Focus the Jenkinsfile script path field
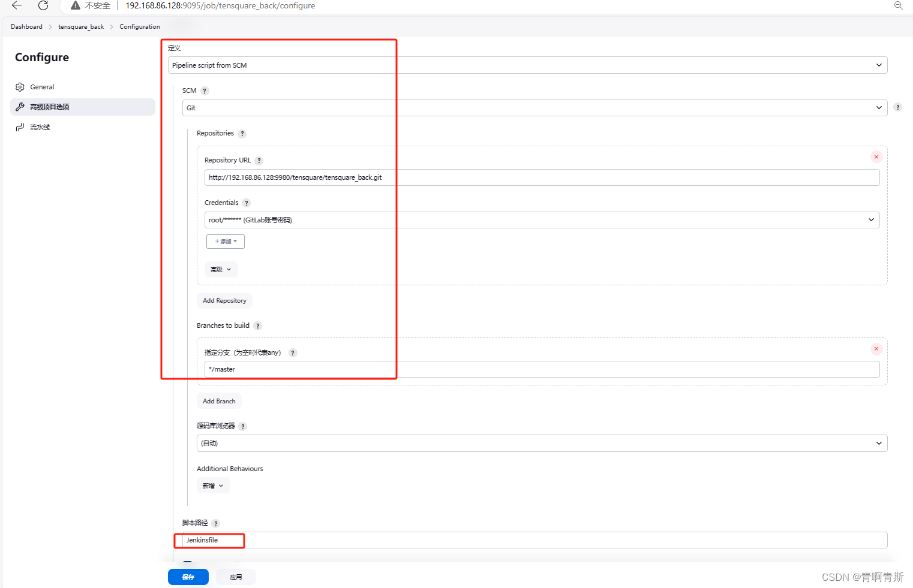 (x=534, y=540)
